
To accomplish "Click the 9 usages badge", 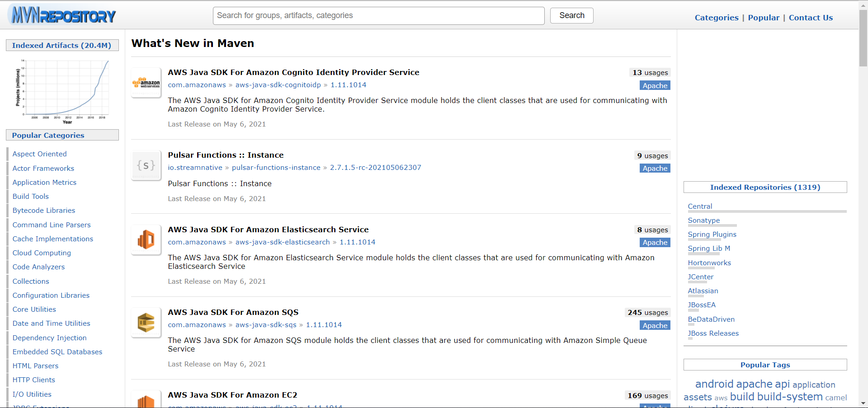I will (x=652, y=156).
